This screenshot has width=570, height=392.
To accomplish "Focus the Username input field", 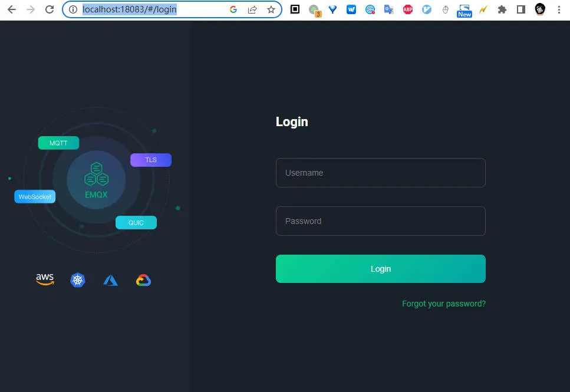I will coord(380,173).
